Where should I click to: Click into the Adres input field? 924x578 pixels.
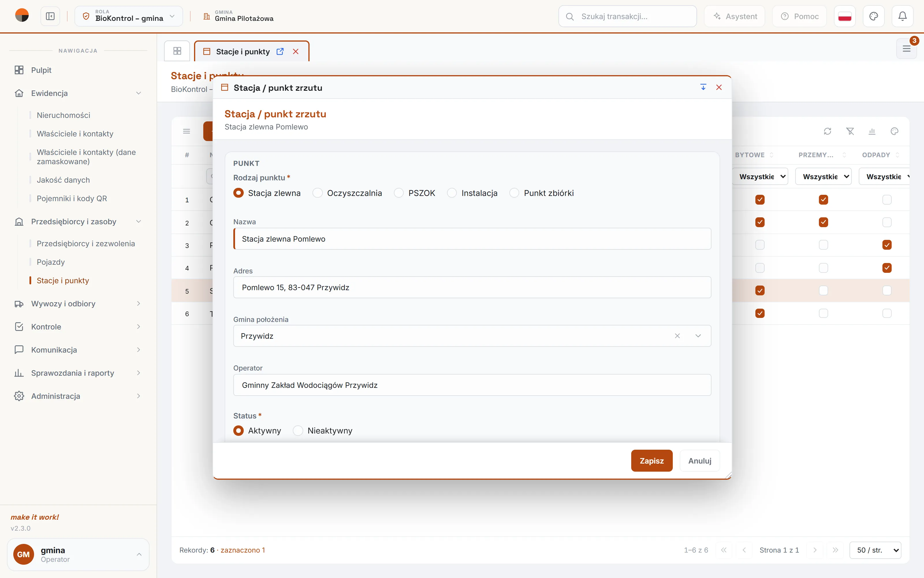(x=472, y=288)
